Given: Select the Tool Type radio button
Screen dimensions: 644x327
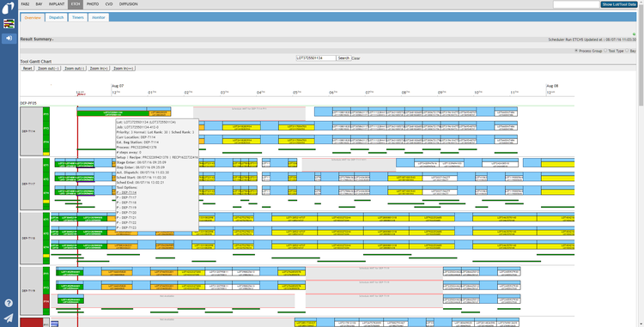Looking at the screenshot, I should coord(605,51).
